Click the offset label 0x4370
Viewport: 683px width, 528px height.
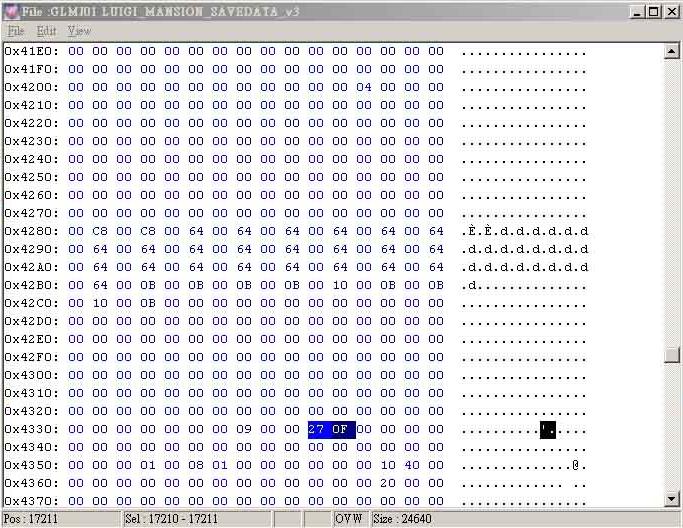point(31,501)
